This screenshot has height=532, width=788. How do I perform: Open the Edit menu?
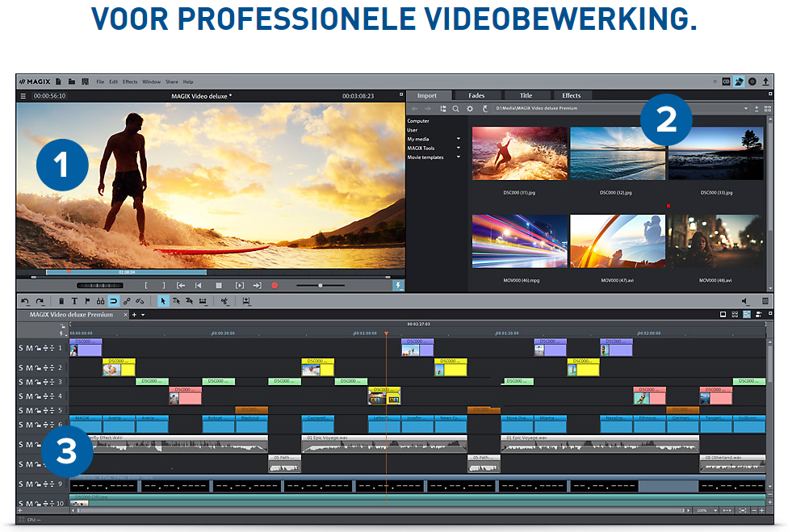pos(114,82)
